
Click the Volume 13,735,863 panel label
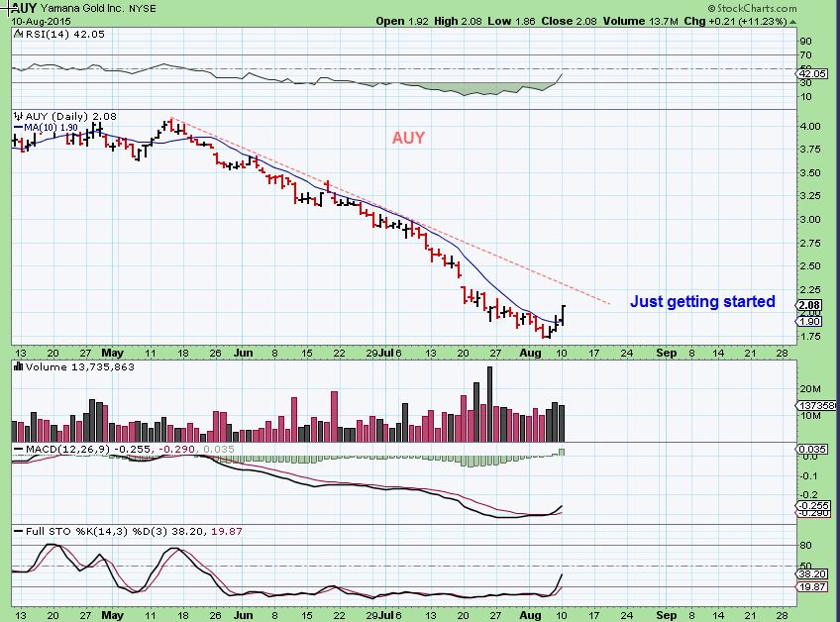80,367
